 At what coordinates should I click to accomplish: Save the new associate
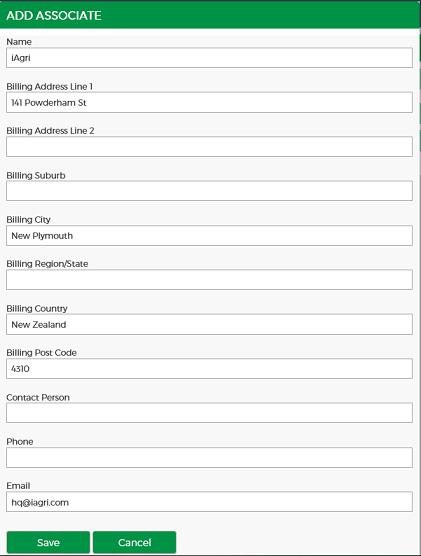pyautogui.click(x=48, y=542)
